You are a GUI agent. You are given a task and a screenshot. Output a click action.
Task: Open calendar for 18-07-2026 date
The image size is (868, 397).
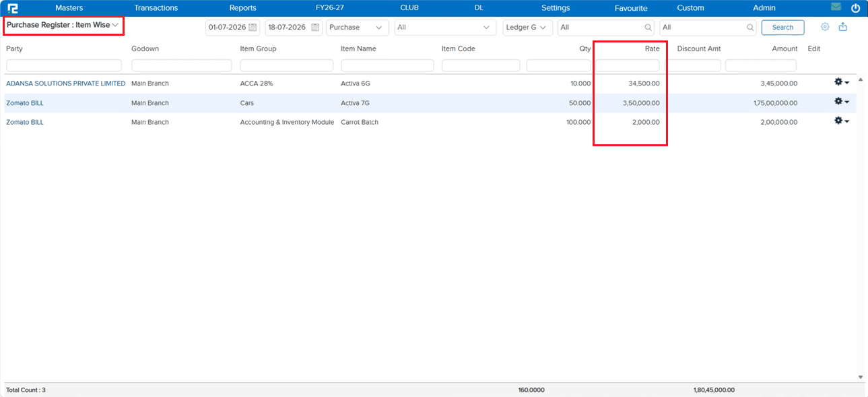point(314,28)
